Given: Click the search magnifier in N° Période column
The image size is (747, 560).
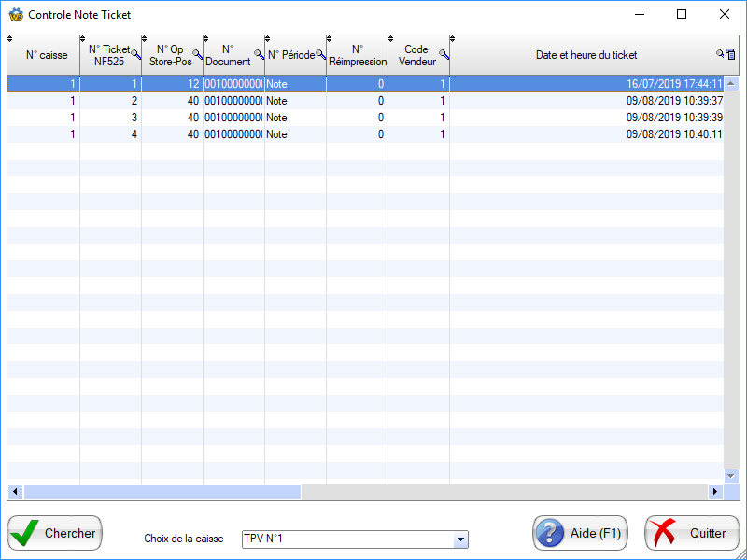Looking at the screenshot, I should click(x=320, y=54).
